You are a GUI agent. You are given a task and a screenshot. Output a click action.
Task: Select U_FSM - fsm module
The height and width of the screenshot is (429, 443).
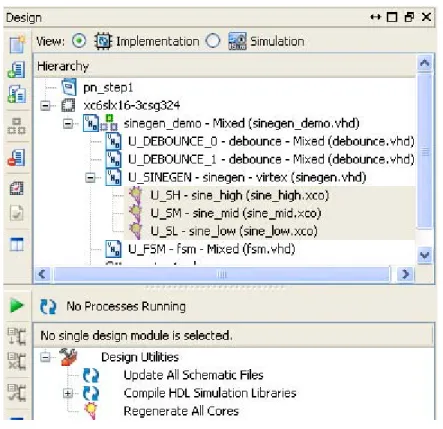point(211,249)
